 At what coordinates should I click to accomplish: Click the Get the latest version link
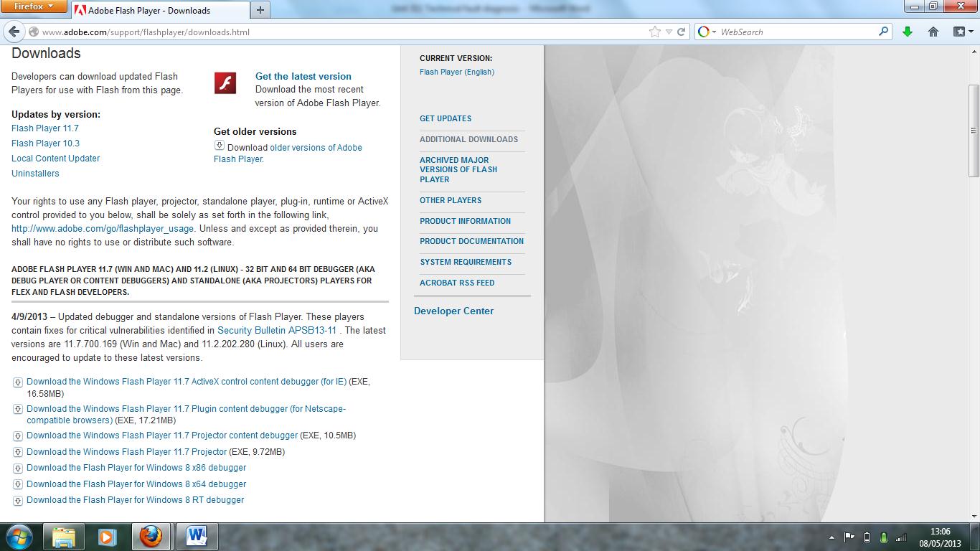pos(303,76)
